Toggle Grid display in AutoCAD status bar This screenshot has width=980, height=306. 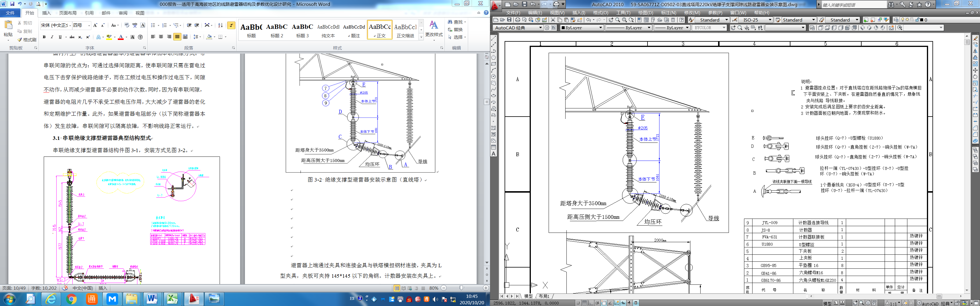click(x=585, y=303)
